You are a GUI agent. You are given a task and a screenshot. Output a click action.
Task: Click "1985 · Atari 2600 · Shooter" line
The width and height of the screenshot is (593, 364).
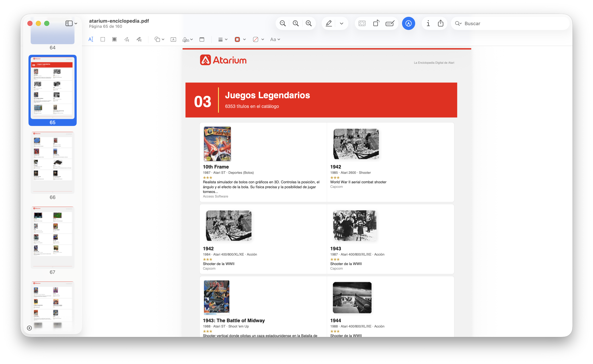tap(350, 173)
